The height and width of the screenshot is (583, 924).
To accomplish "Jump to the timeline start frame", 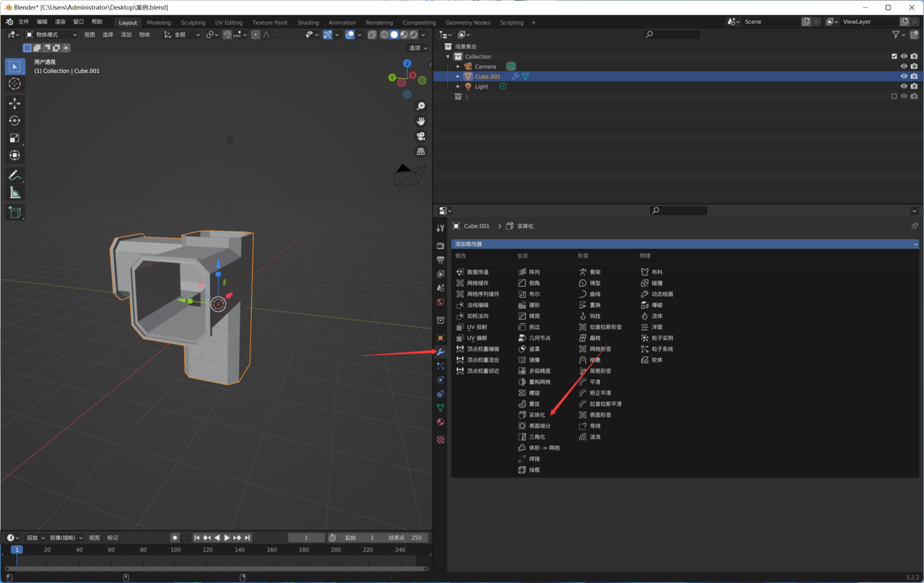I will point(197,538).
